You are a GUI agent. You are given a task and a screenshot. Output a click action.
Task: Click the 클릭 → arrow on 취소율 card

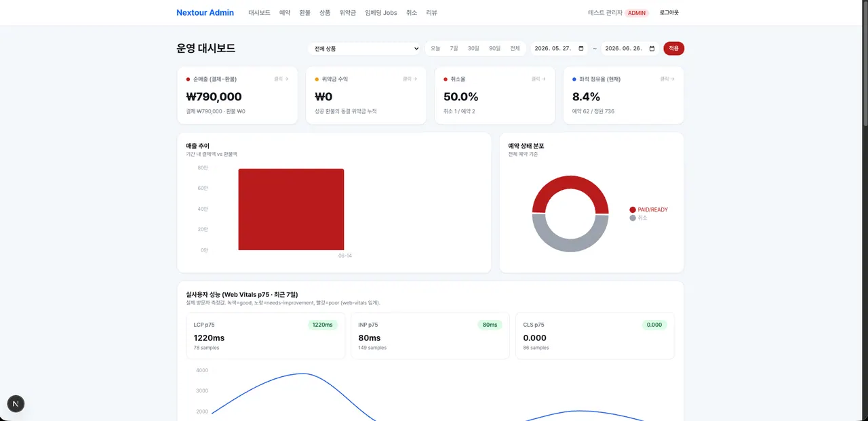click(539, 79)
